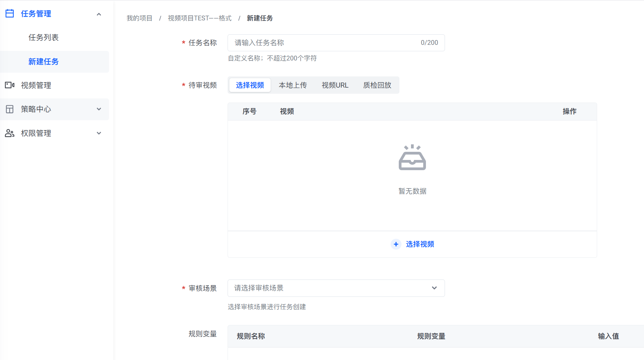The width and height of the screenshot is (644, 360).
Task: Click the 操作 column header
Action: pyautogui.click(x=570, y=111)
